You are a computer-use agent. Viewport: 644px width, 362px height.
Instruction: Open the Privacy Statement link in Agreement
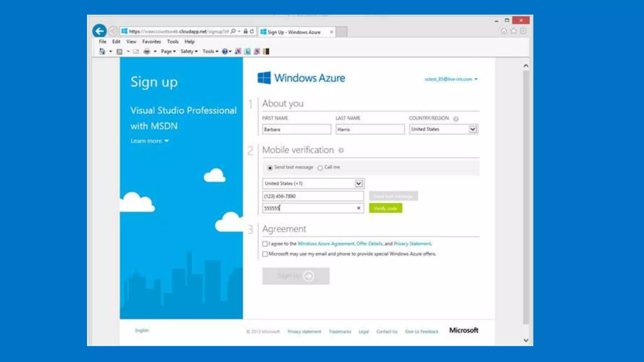[412, 244]
